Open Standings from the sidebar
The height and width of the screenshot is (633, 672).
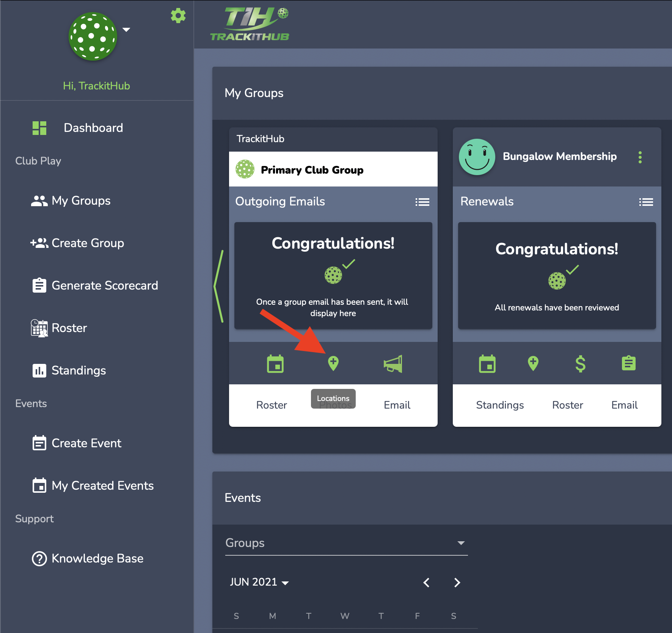pyautogui.click(x=79, y=370)
